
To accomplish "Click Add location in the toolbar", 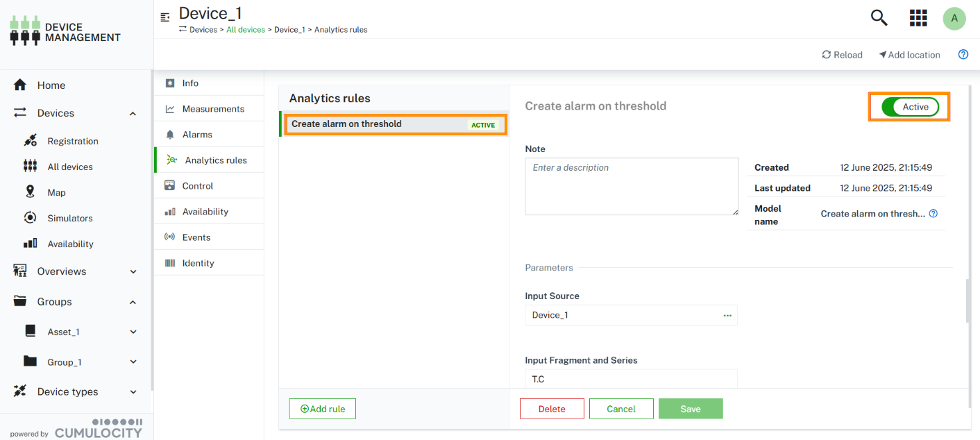I will coord(909,55).
